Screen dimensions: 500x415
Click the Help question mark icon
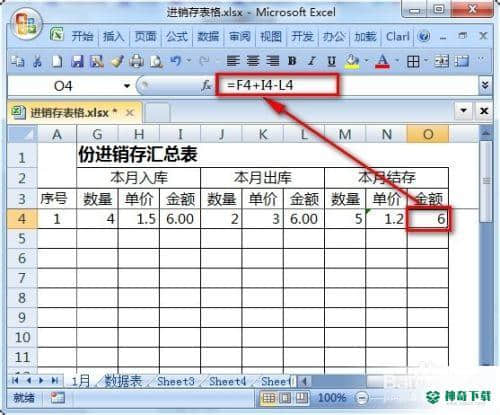click(424, 36)
